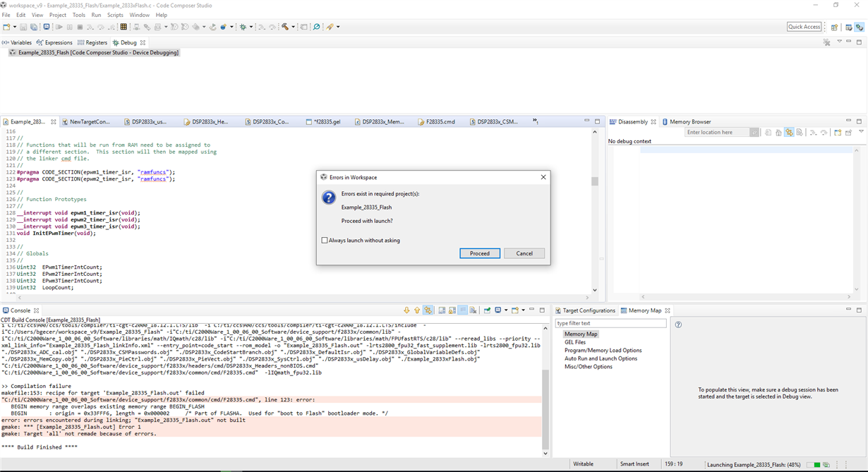Switch to the Variables tab
The width and height of the screenshot is (868, 472).
(x=17, y=42)
